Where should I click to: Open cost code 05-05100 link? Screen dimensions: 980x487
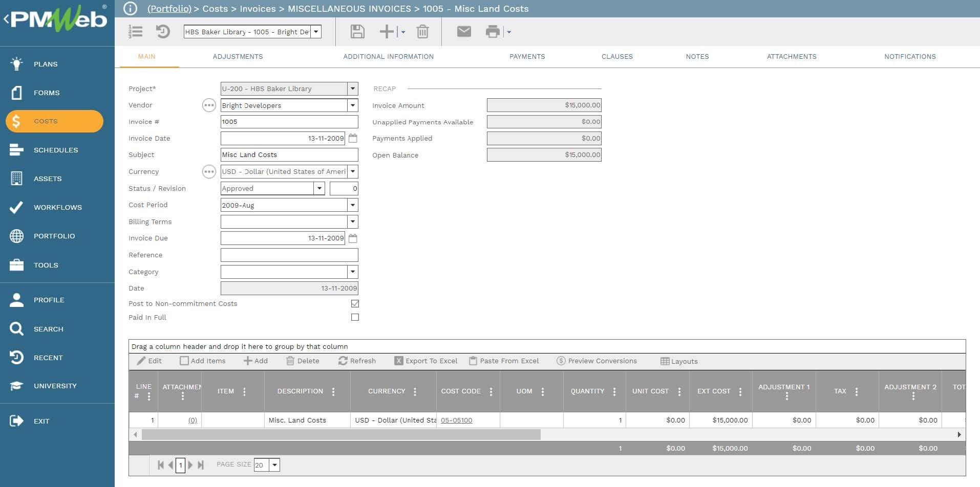click(456, 420)
